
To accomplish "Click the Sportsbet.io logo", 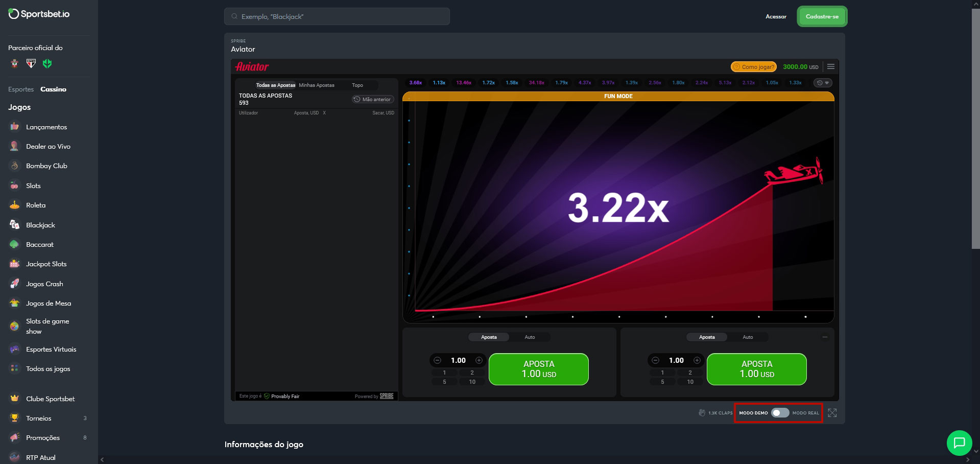I will pyautogui.click(x=39, y=14).
